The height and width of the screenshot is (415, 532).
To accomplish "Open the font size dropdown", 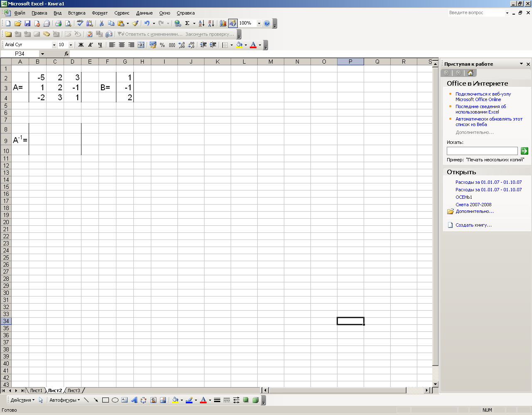I will click(71, 45).
